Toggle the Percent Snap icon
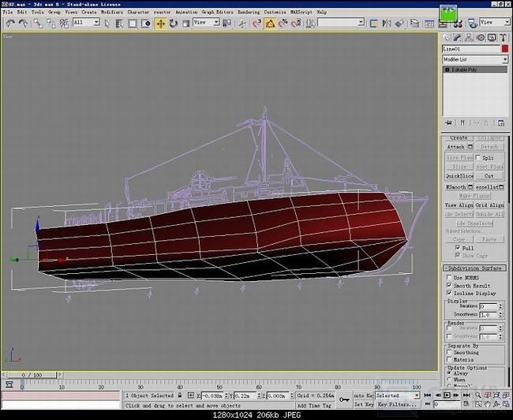This screenshot has width=513, height=420. point(283,23)
